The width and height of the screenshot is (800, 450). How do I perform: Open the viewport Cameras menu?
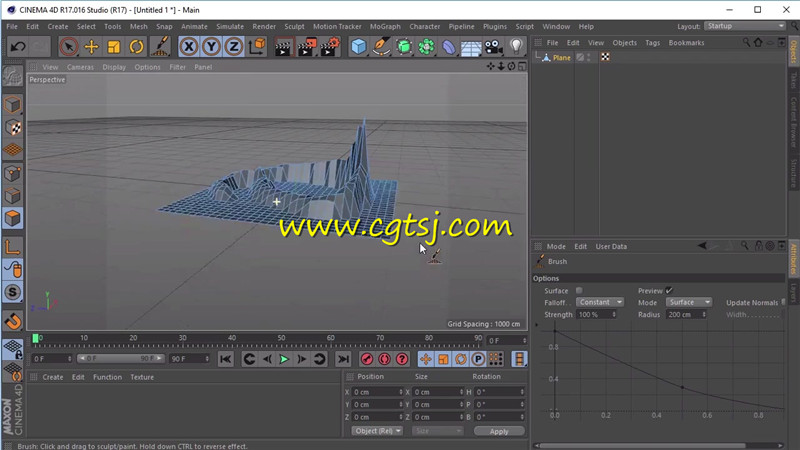(80, 67)
